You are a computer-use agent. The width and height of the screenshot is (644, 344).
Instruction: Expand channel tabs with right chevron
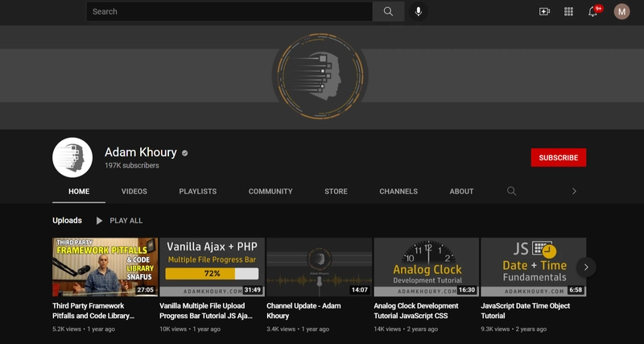click(574, 191)
